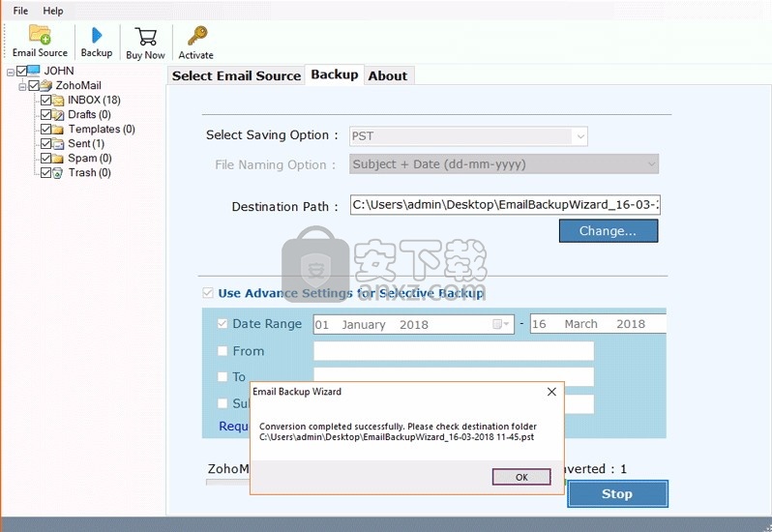Open the start date calendar picker
This screenshot has height=532, width=772.
coord(501,324)
